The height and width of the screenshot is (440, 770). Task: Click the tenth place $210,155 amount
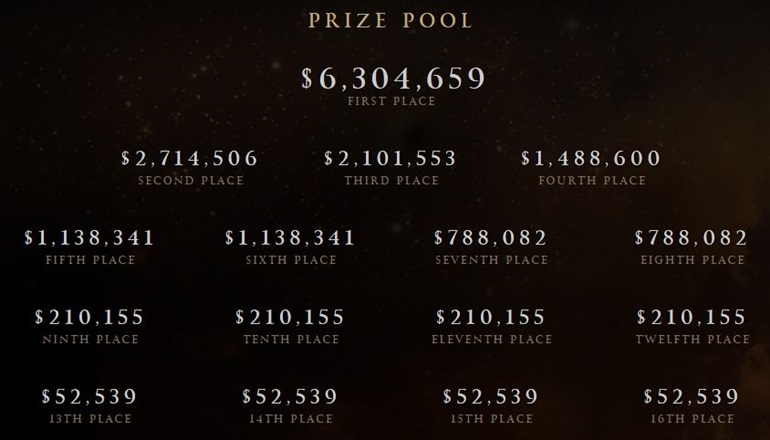[290, 317]
